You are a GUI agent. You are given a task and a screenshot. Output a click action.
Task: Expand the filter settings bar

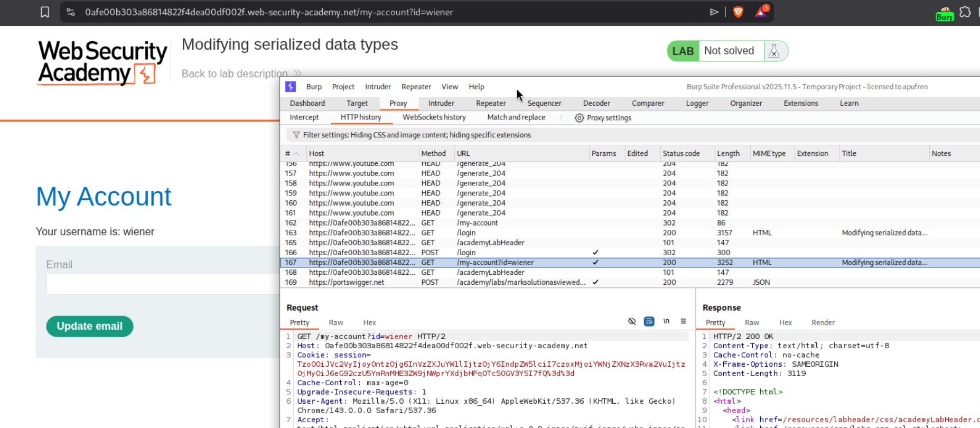412,135
